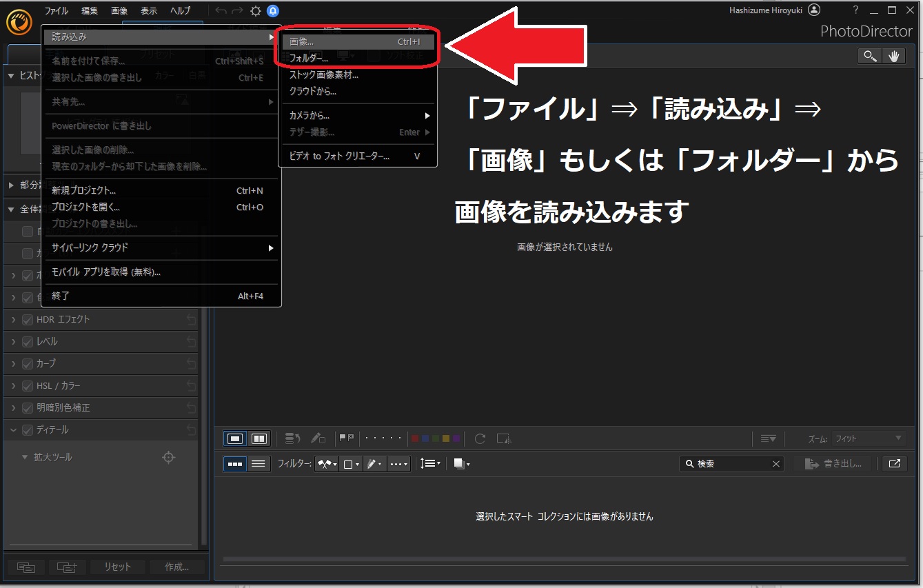Click the magnifier zoom tool icon

click(x=870, y=57)
